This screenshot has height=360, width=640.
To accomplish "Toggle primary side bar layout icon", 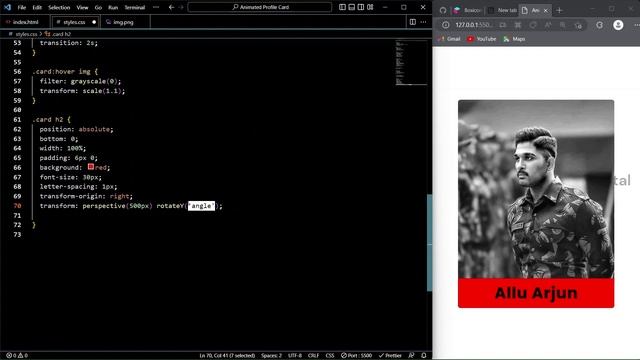I will click(x=342, y=7).
